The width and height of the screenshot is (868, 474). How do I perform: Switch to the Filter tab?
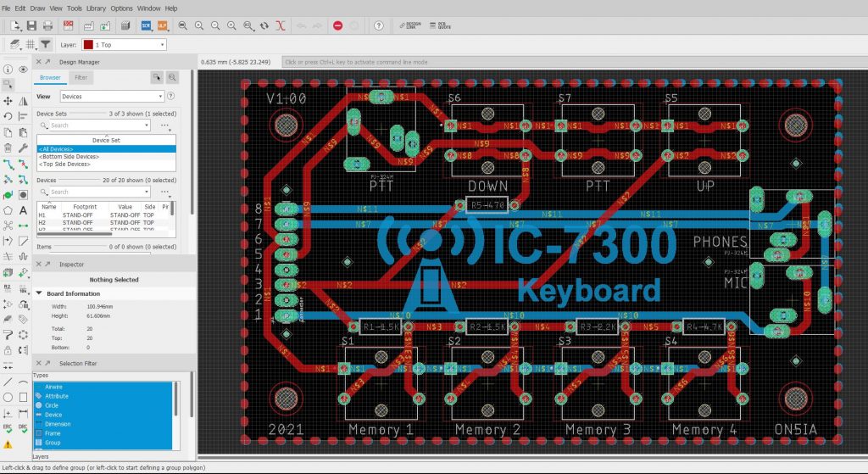coord(81,77)
